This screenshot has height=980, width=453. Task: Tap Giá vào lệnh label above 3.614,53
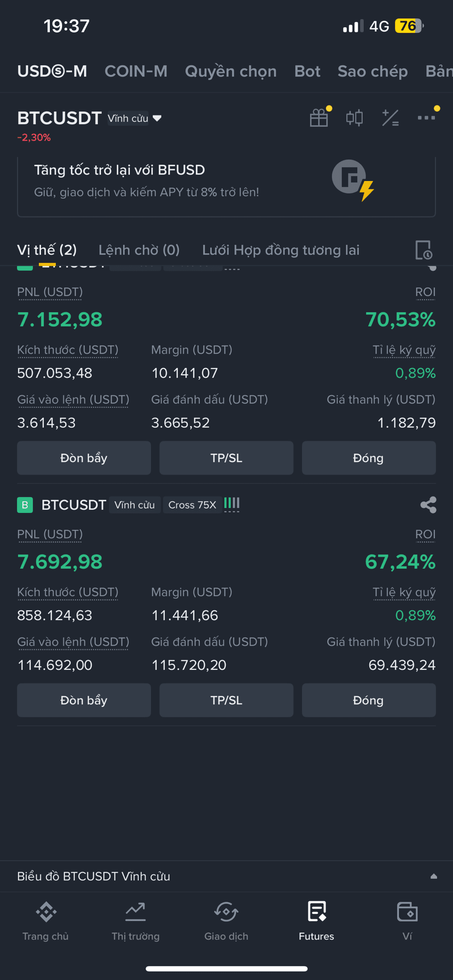pos(73,399)
